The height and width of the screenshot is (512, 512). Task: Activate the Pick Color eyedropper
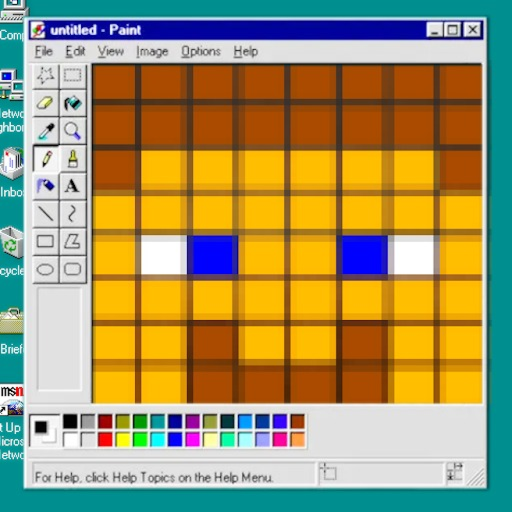(x=46, y=131)
